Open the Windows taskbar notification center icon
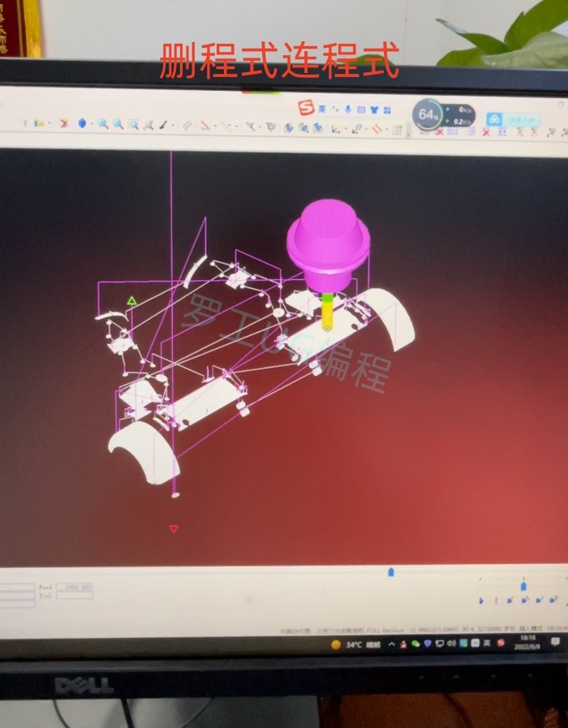The image size is (568, 728). click(x=555, y=642)
